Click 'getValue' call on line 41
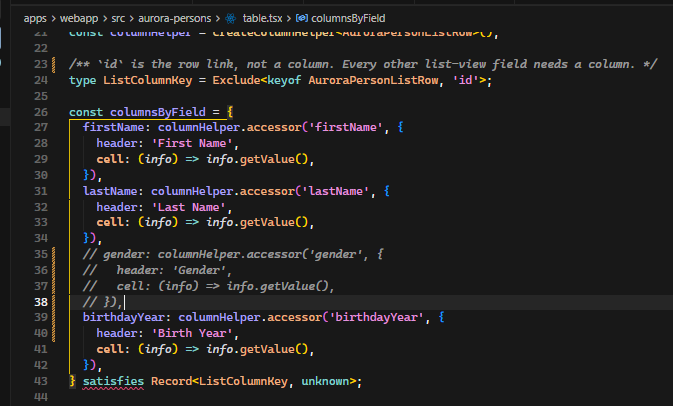 267,349
